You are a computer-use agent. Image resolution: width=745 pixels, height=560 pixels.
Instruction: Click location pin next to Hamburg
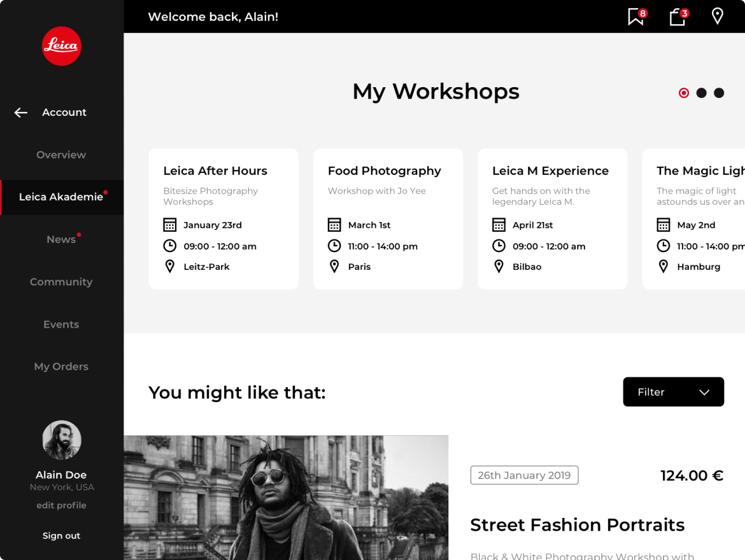click(x=663, y=267)
